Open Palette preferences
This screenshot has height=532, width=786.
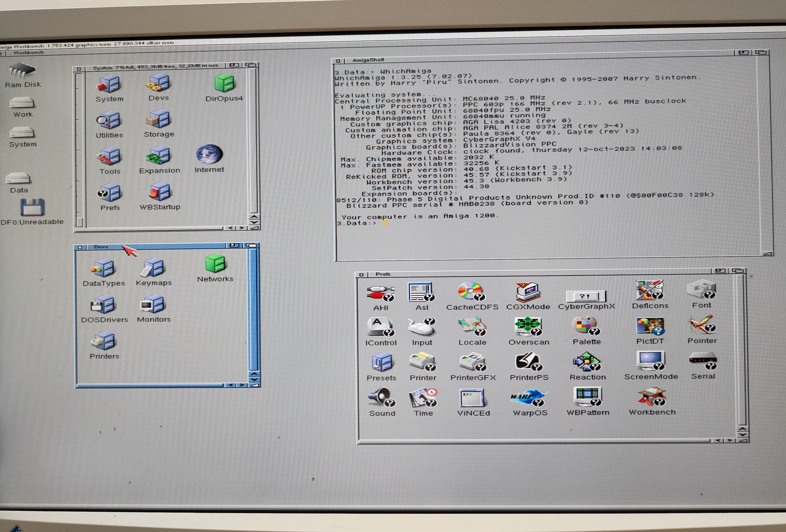pos(586,326)
